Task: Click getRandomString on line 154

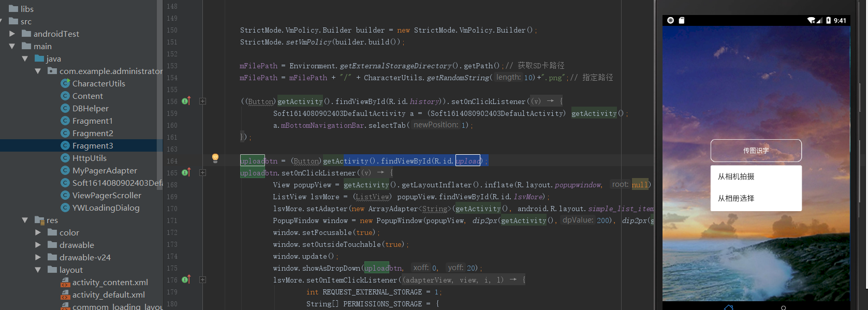Action: coord(458,78)
